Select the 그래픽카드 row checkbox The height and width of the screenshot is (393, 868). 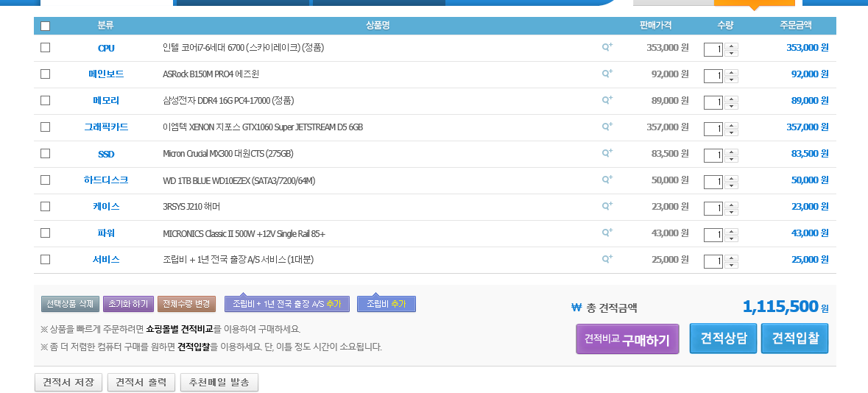(46, 127)
